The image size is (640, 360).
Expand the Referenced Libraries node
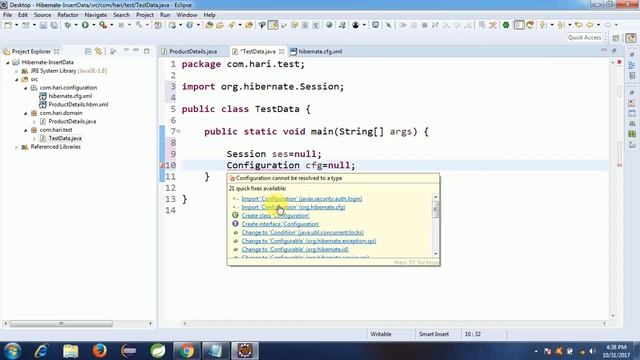tap(17, 147)
